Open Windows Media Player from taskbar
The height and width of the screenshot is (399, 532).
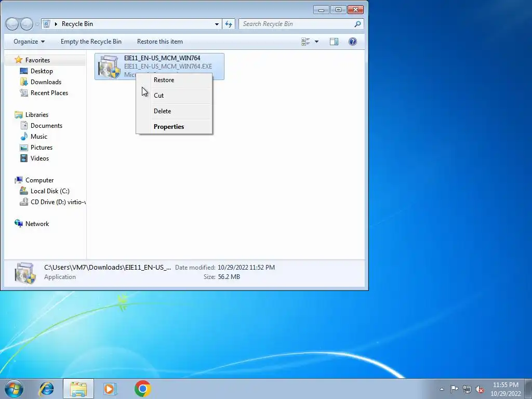(x=110, y=389)
